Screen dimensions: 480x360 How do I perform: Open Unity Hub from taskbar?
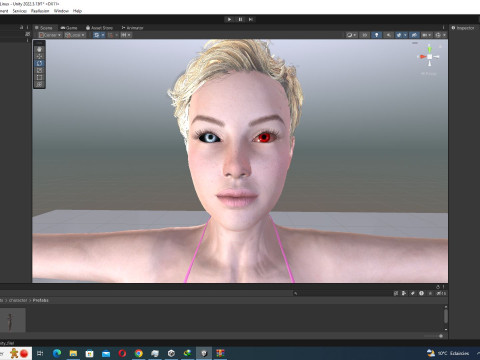click(x=171, y=353)
